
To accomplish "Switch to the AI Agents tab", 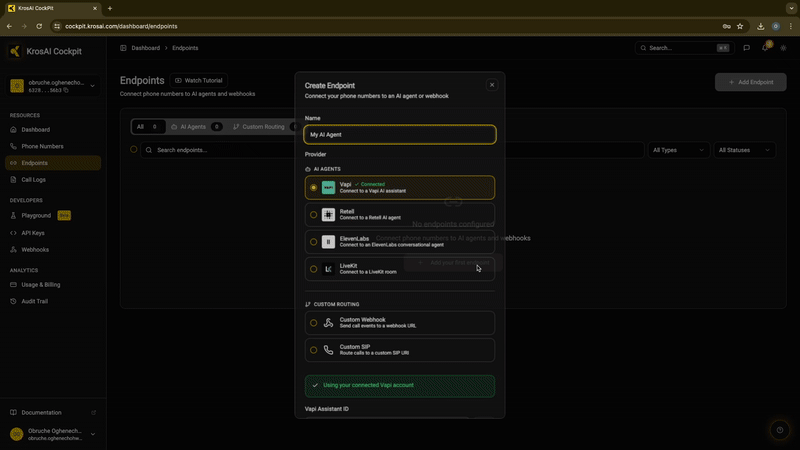I will pyautogui.click(x=195, y=127).
